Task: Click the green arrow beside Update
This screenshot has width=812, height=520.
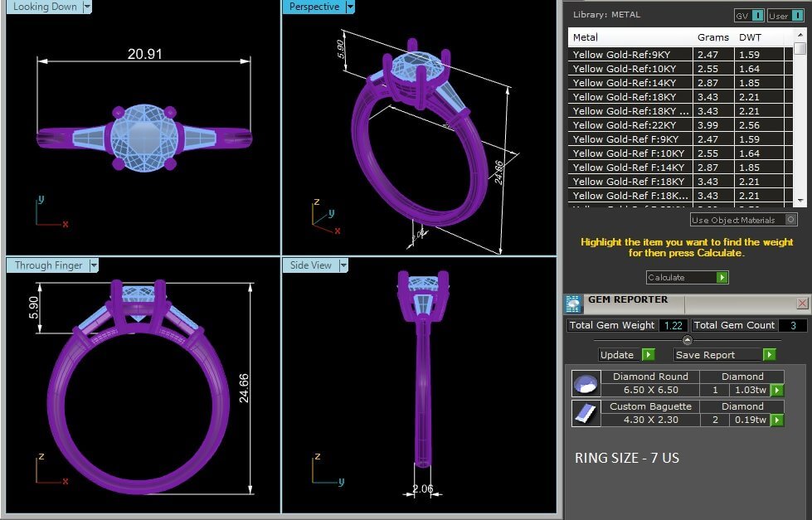Action: coord(649,355)
